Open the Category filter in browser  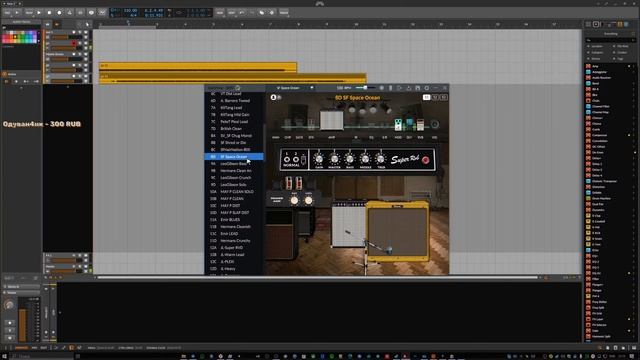click(x=597, y=52)
